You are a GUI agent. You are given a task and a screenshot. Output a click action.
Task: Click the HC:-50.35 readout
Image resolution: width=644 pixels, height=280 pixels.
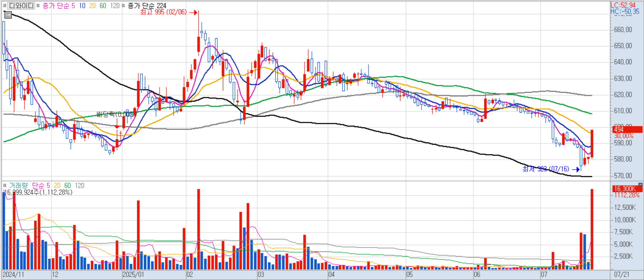click(625, 11)
